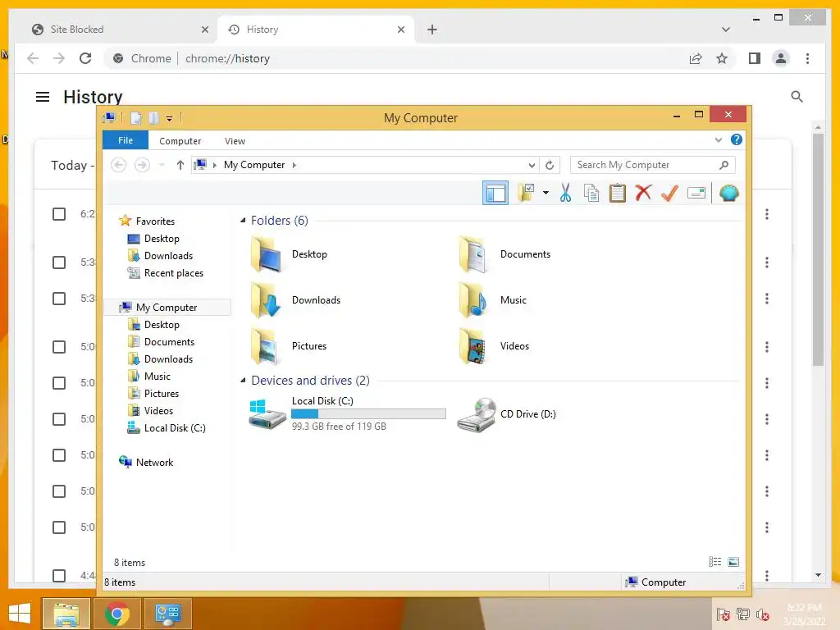This screenshot has height=630, width=840.
Task: Select the Pictures folder in content pane
Action: [x=290, y=346]
